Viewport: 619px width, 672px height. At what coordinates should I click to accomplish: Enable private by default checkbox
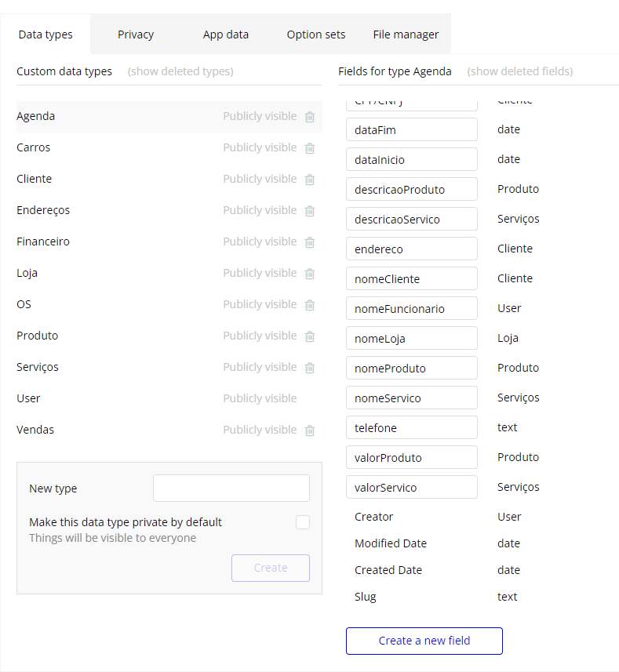click(x=303, y=522)
